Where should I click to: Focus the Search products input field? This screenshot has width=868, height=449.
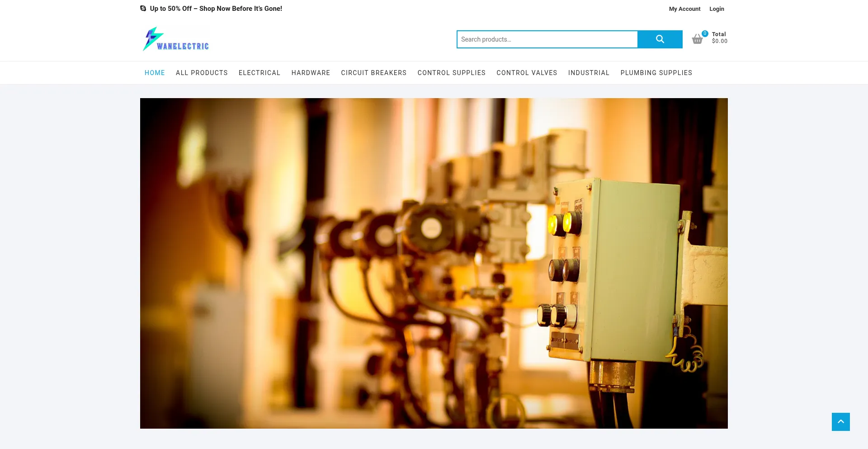coord(547,39)
